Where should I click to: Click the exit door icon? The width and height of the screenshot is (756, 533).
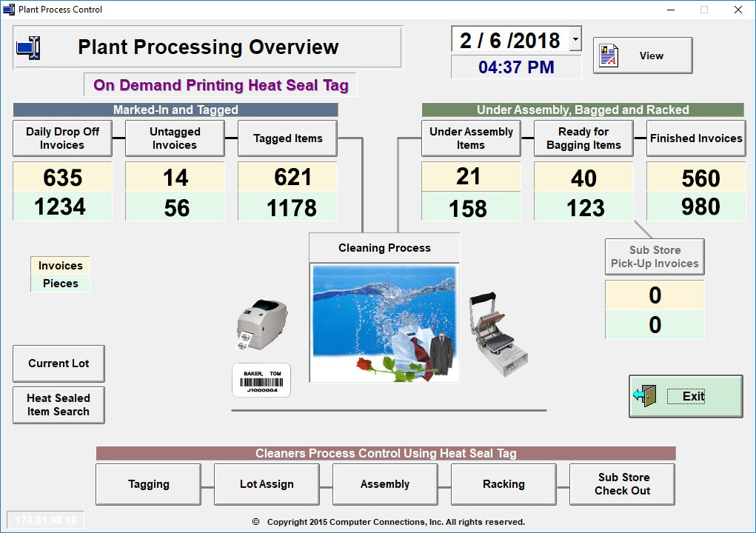pyautogui.click(x=645, y=396)
